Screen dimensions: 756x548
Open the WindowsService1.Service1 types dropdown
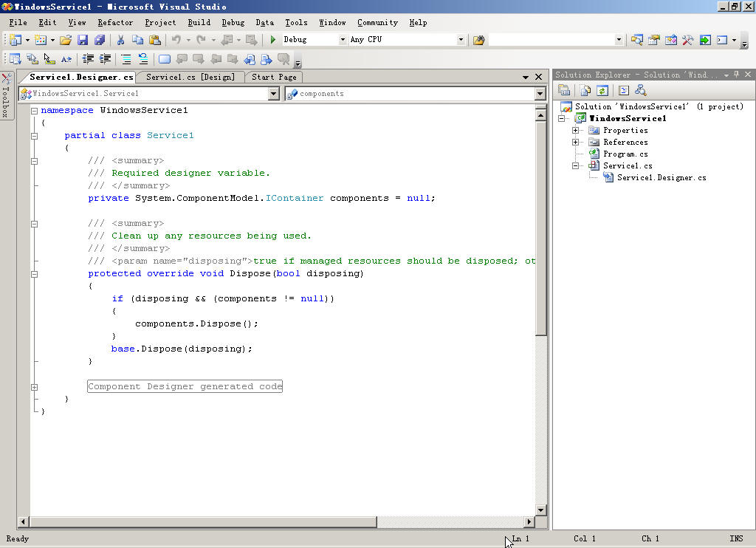(x=273, y=94)
